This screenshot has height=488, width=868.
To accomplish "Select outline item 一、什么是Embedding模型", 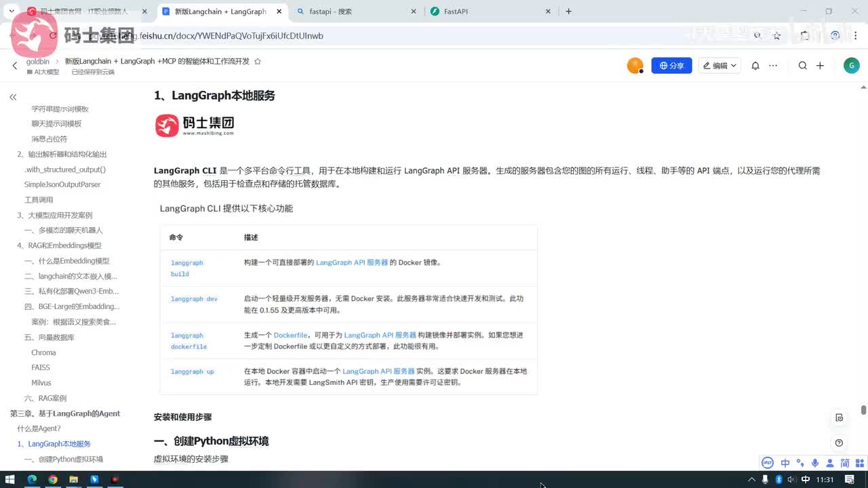I will pyautogui.click(x=66, y=261).
